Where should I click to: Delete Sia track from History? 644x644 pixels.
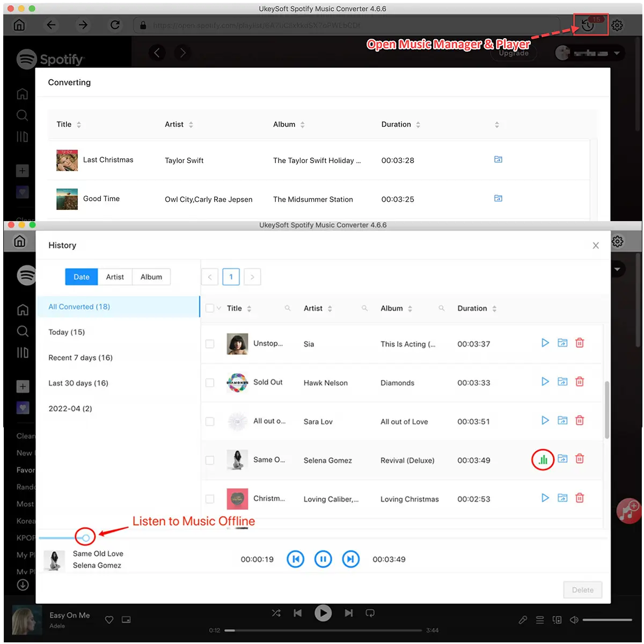click(x=580, y=342)
